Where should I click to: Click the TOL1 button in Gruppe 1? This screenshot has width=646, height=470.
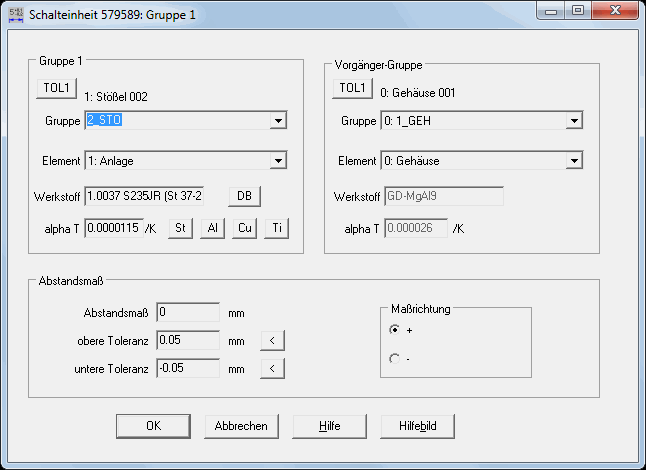pyautogui.click(x=56, y=88)
